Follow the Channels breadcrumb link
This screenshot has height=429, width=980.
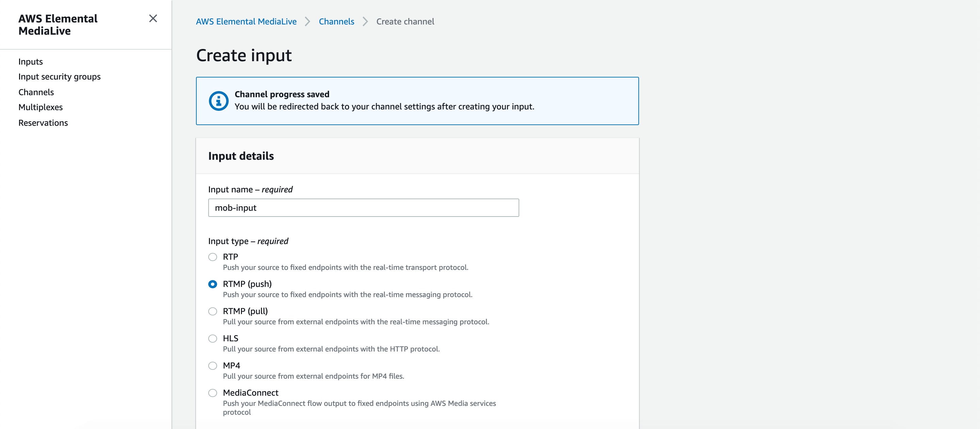pos(336,22)
